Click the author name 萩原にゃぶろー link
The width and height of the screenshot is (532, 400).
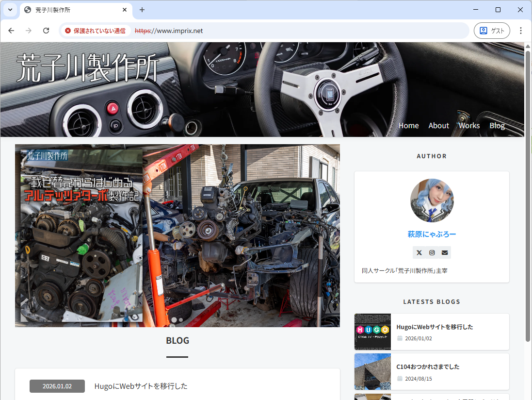click(432, 234)
